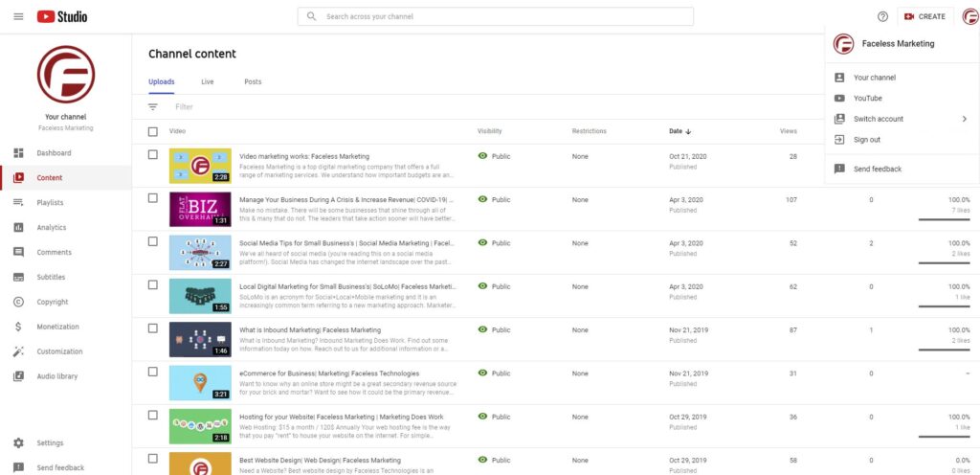The image size is (980, 475).
Task: Click the sidebar Send feedback icon
Action: tap(19, 467)
